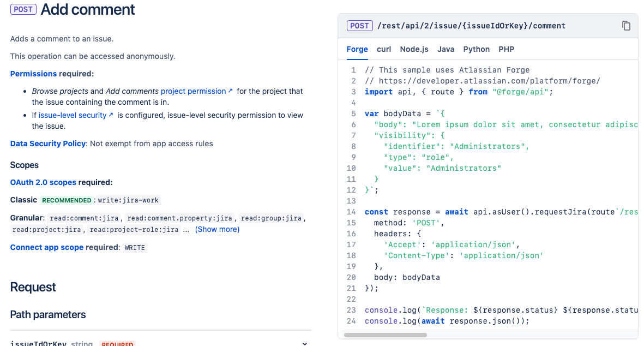The width and height of the screenshot is (644, 346).
Task: Switch to the Python code tab
Action: pyautogui.click(x=477, y=49)
